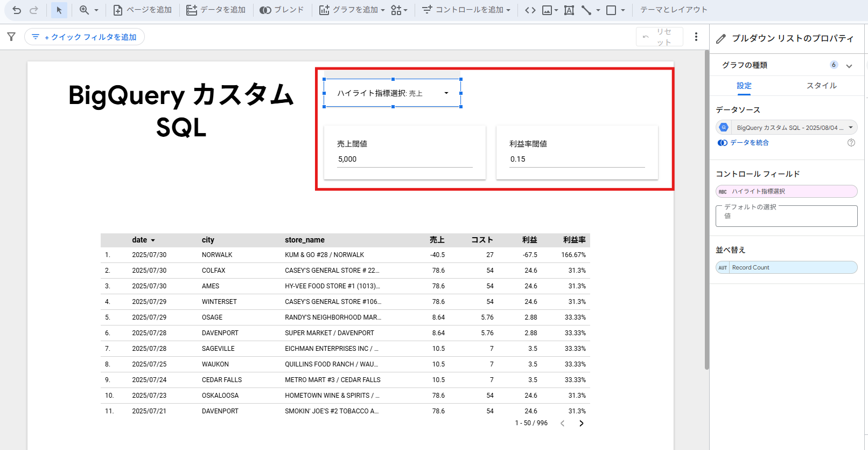Open the ハイライト指標選択 dropdown on canvas

point(393,93)
